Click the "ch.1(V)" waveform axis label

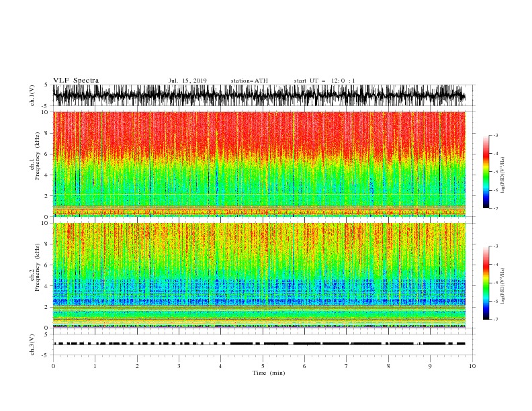coord(32,95)
